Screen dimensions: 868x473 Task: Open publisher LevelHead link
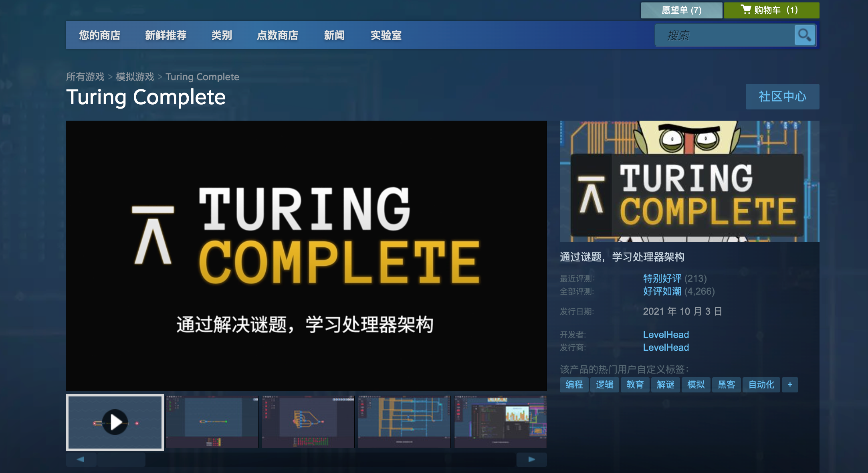coord(666,347)
